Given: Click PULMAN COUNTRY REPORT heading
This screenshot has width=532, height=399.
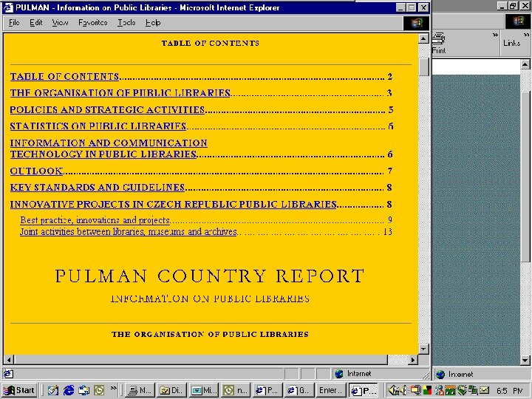Looking at the screenshot, I should tap(210, 276).
